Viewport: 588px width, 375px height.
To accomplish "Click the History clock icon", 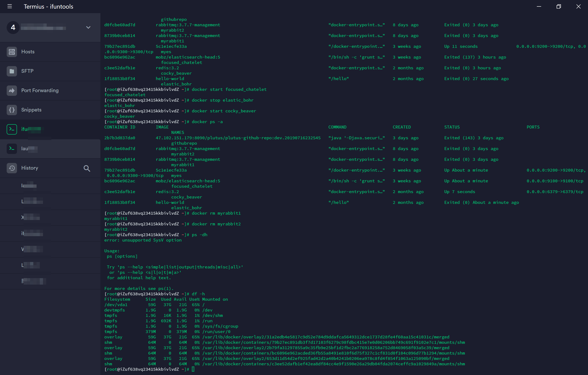I will [12, 168].
